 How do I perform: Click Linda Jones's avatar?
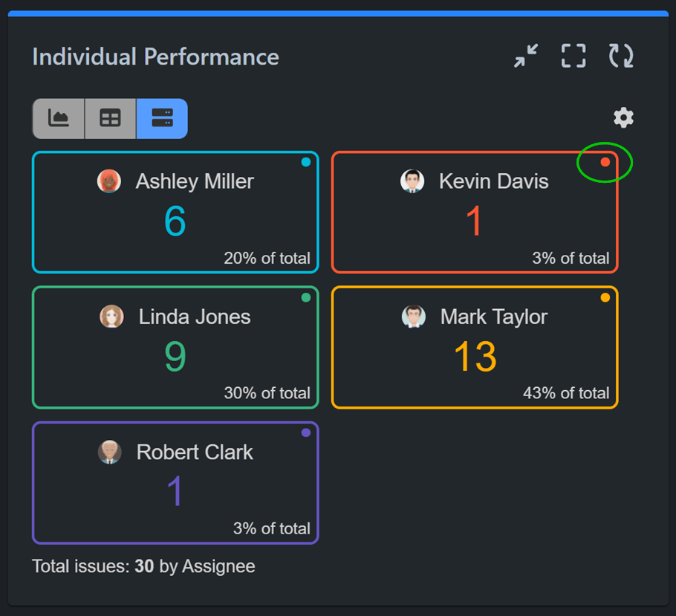tap(111, 317)
